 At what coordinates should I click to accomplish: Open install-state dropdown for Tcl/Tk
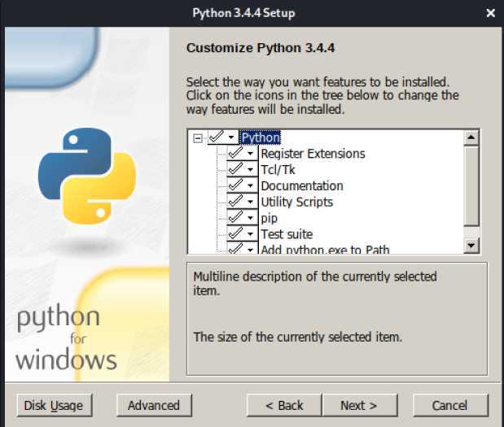coord(243,169)
